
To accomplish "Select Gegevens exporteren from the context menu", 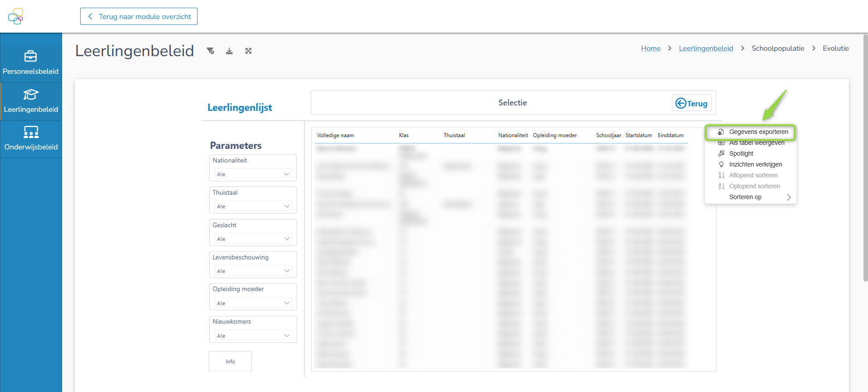I will pos(758,132).
